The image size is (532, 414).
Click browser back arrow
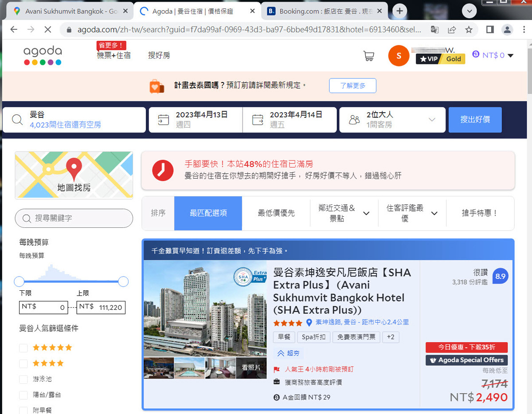click(14, 30)
